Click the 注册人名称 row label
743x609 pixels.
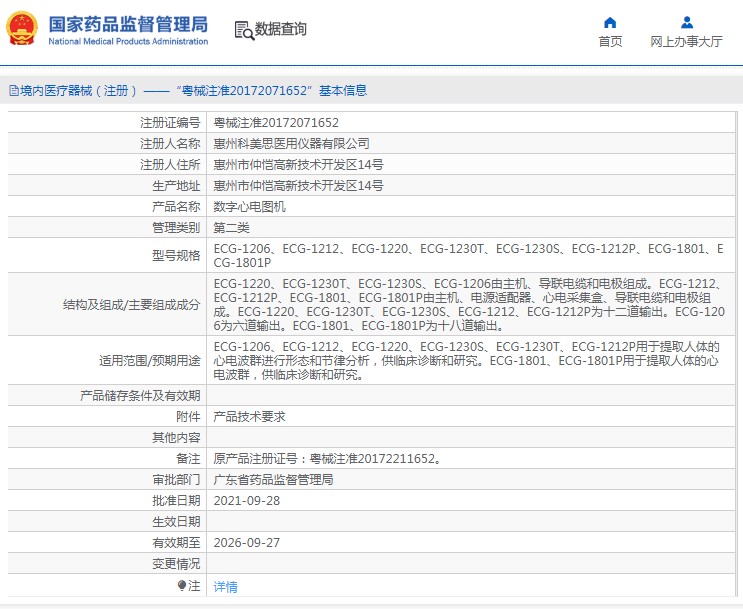[x=170, y=144]
